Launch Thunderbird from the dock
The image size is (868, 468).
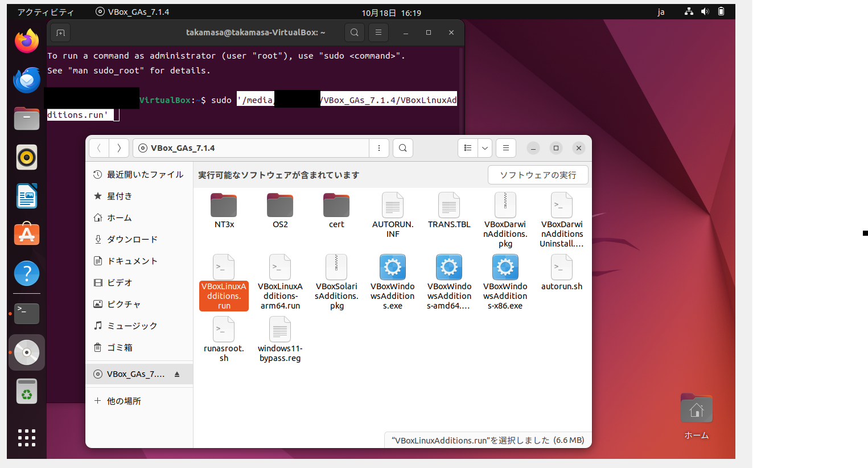point(27,80)
